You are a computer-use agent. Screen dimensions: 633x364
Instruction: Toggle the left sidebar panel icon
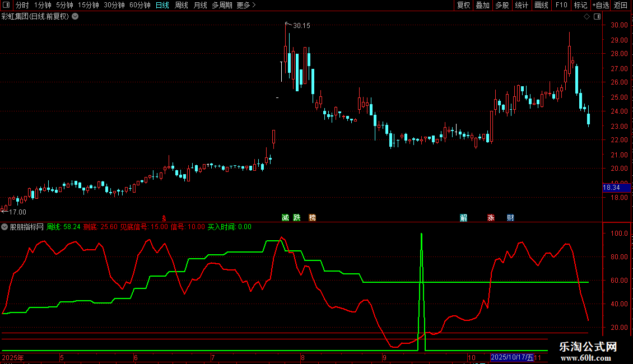tap(6, 5)
